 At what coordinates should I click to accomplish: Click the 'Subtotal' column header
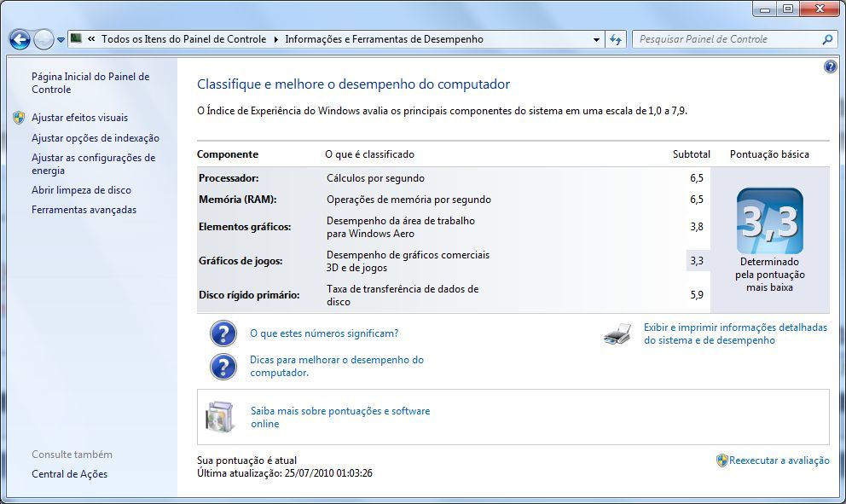[x=691, y=154]
